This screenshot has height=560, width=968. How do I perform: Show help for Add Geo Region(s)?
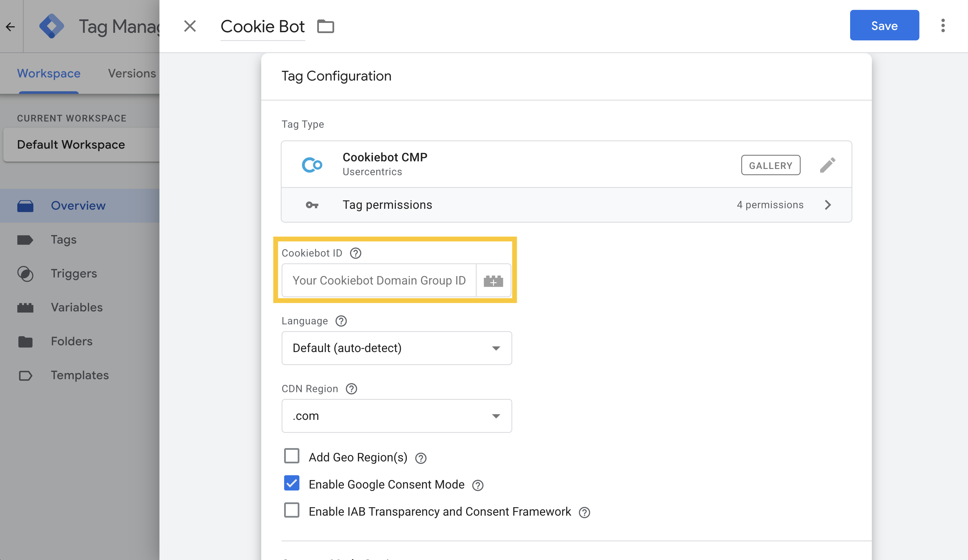tap(421, 458)
